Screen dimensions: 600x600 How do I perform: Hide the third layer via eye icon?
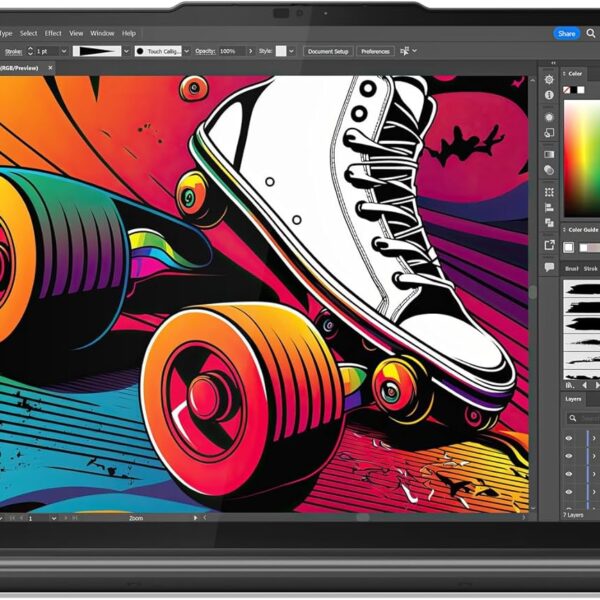[569, 474]
